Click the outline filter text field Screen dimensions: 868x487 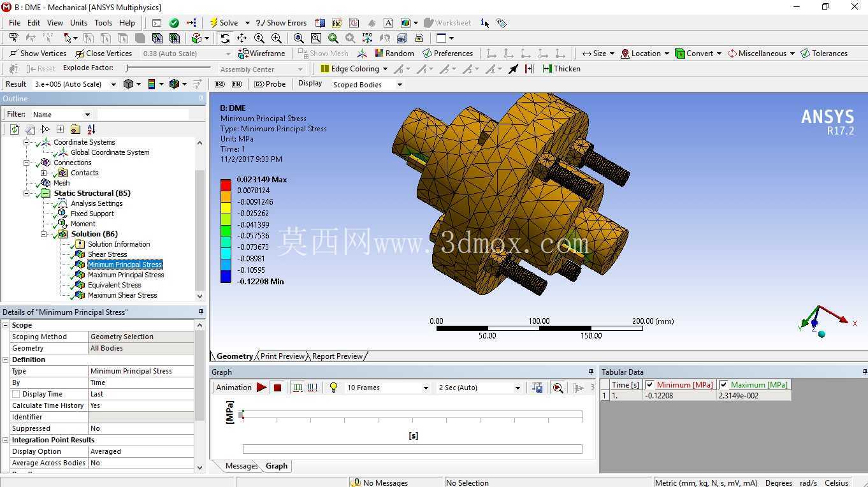143,115
